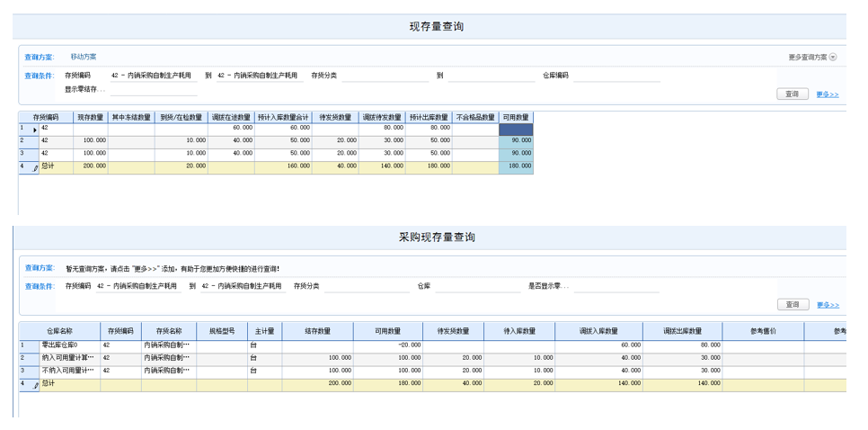Click 存货编码 end field in 采购现存量查询
Screen dimensions: 868x430
coord(244,286)
